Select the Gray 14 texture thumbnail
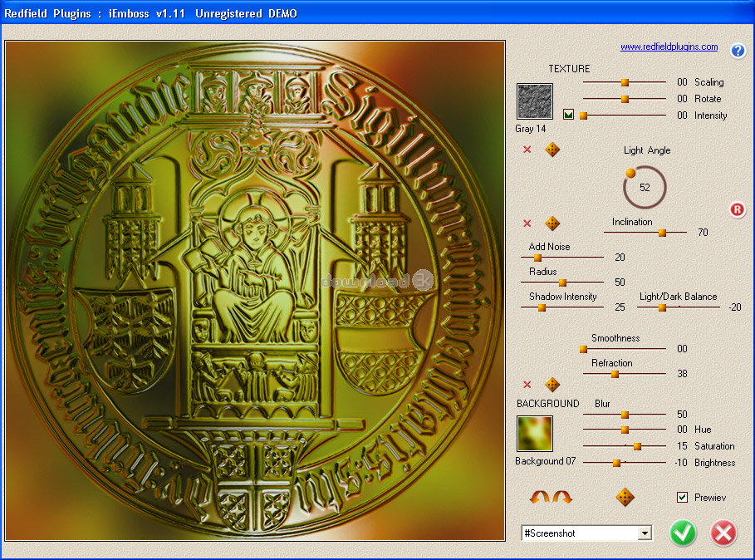The image size is (755, 560). 534,101
